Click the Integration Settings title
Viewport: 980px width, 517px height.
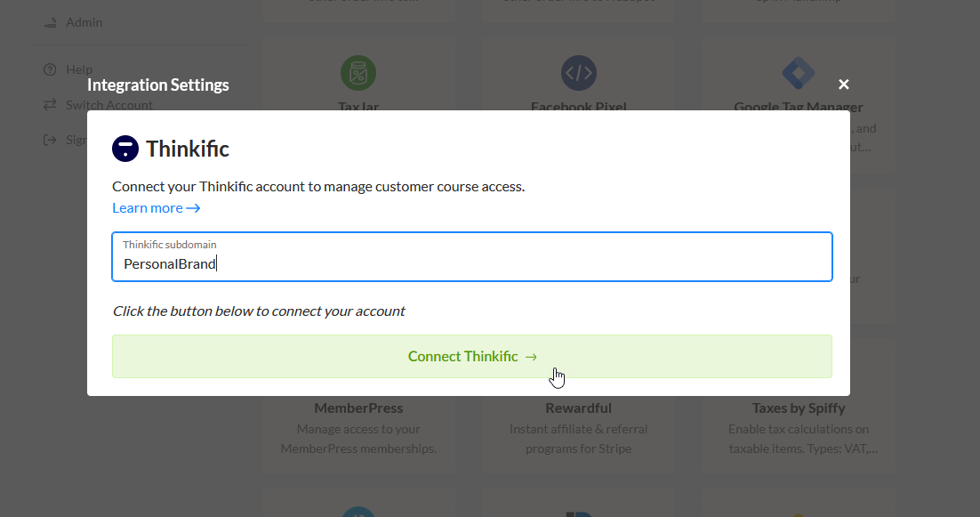point(158,85)
